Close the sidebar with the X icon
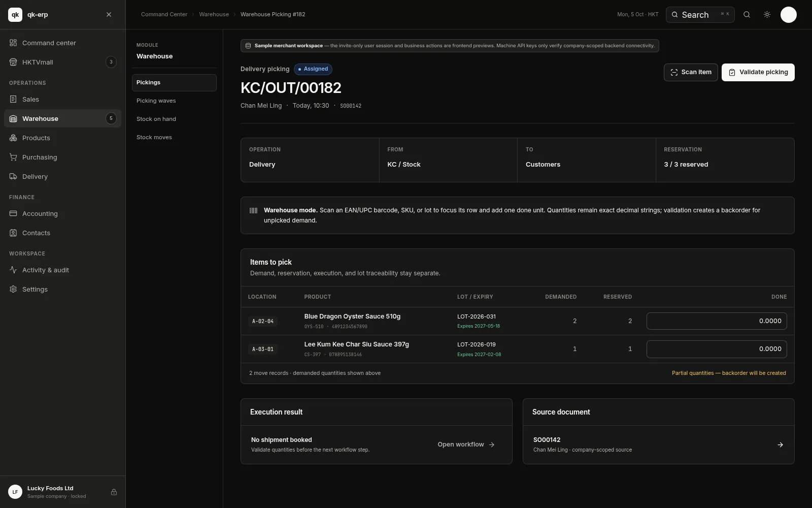 109,15
